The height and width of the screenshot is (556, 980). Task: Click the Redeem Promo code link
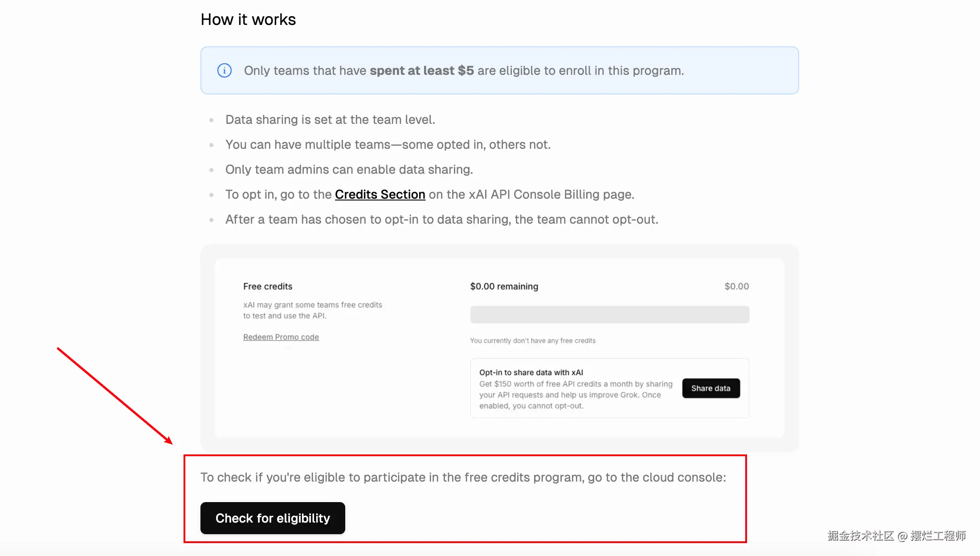click(x=281, y=337)
